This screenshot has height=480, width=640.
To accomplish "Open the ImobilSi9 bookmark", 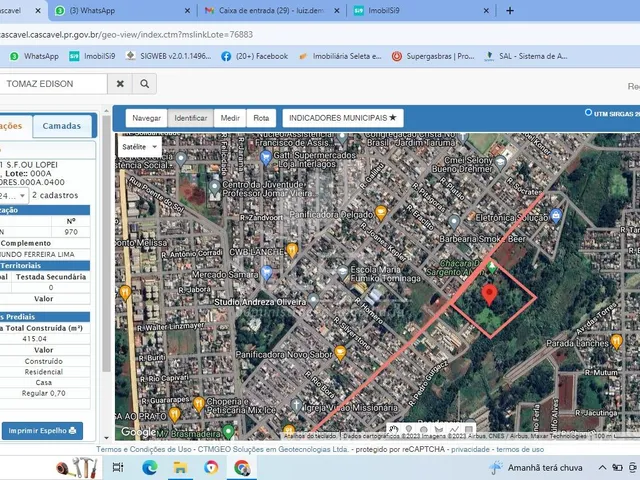I will pyautogui.click(x=92, y=56).
